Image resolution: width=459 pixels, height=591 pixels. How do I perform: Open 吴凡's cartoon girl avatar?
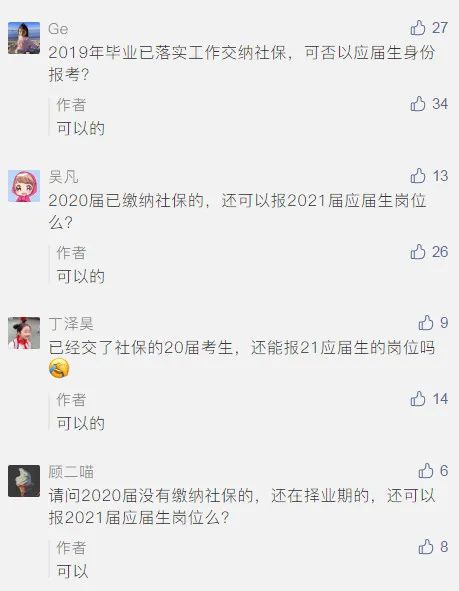coord(24,186)
